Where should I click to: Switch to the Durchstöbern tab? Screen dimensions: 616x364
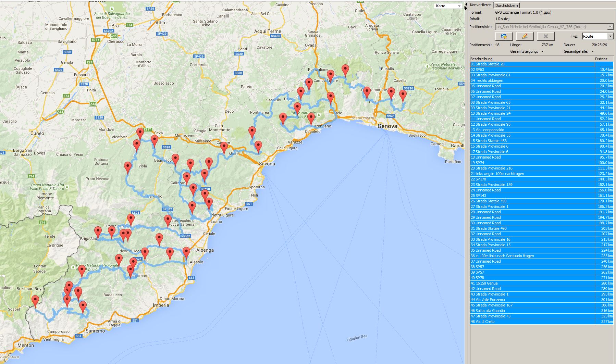click(x=506, y=5)
